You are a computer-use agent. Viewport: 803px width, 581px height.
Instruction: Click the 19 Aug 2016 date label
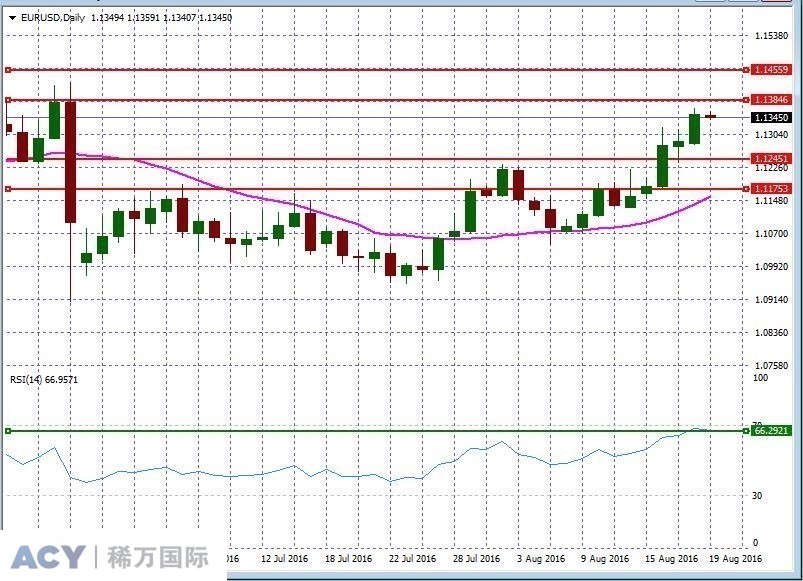click(x=735, y=558)
